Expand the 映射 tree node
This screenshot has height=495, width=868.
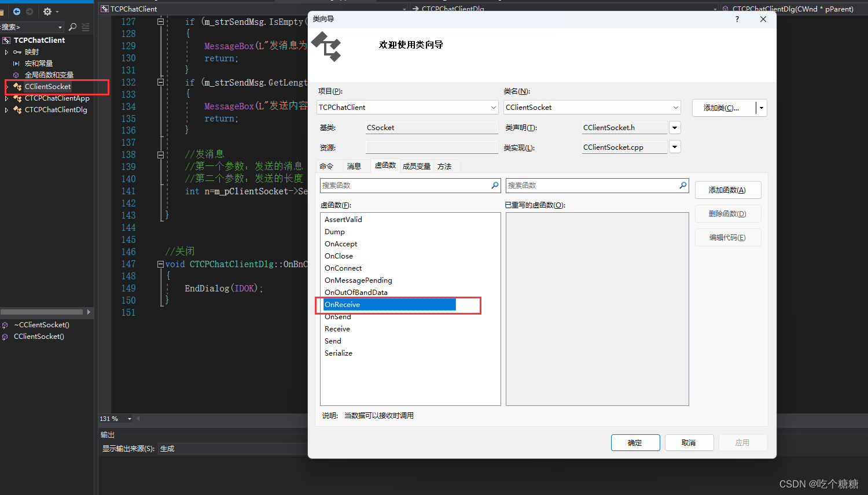point(6,52)
